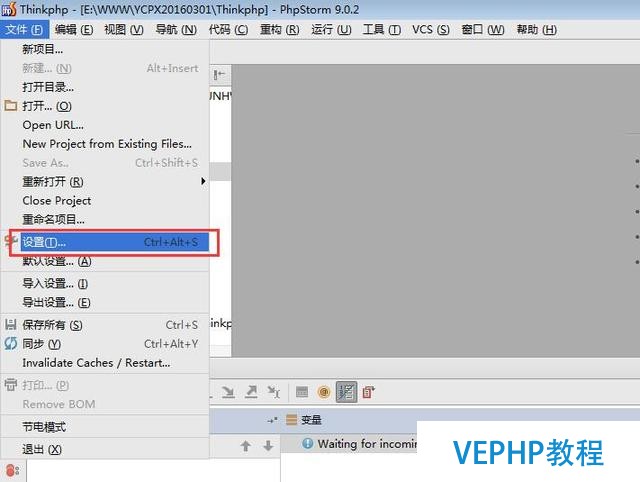Select the 变量 variables tab
The image size is (640, 482).
click(x=304, y=420)
